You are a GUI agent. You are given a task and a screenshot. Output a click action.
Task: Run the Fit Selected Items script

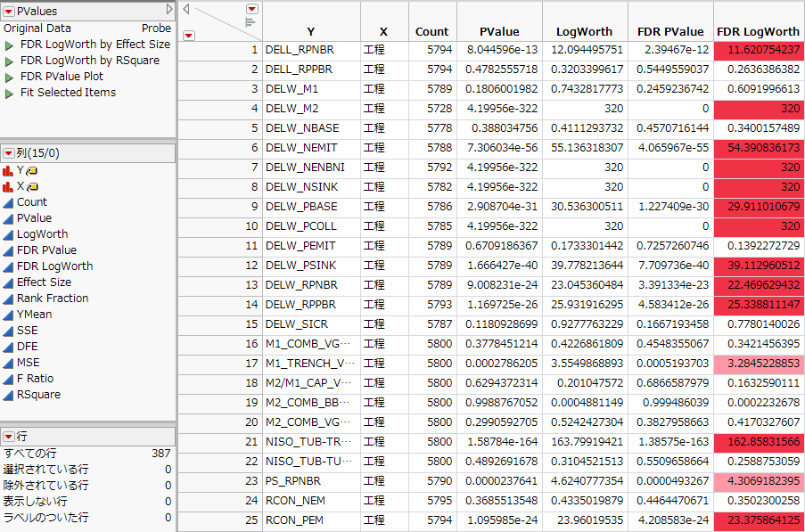[10, 93]
